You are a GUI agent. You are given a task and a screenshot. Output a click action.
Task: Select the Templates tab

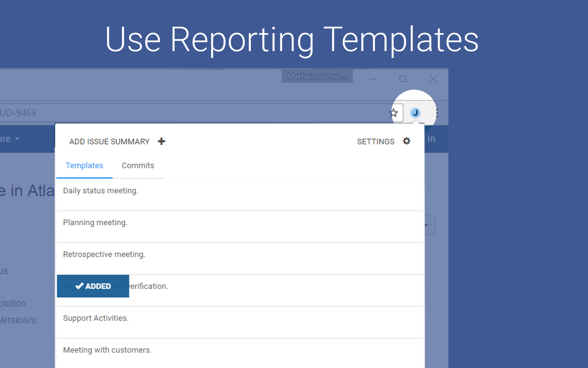click(85, 166)
